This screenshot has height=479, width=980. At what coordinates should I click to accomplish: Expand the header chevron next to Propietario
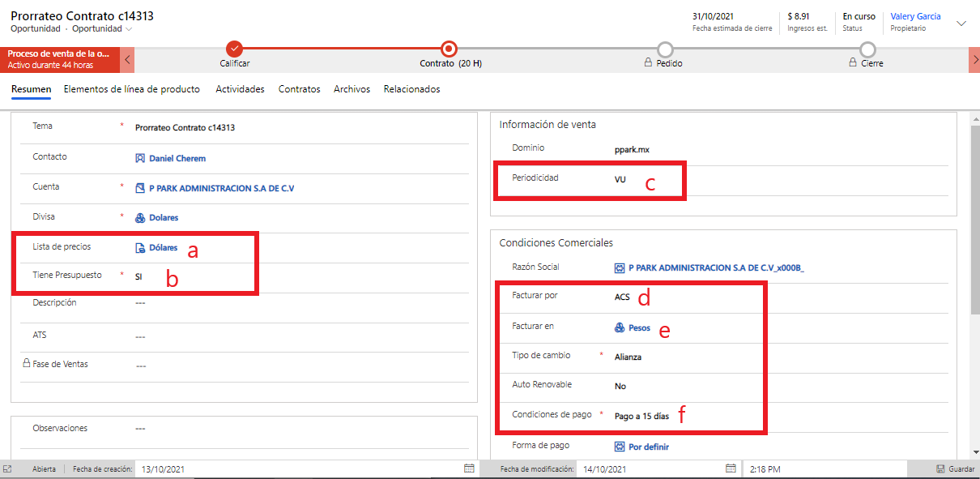coord(961,24)
